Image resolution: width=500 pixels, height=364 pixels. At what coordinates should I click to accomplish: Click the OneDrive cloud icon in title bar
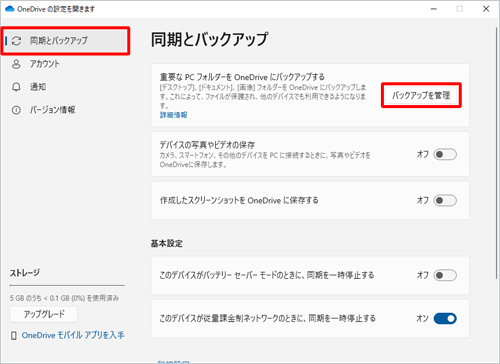tap(10, 9)
